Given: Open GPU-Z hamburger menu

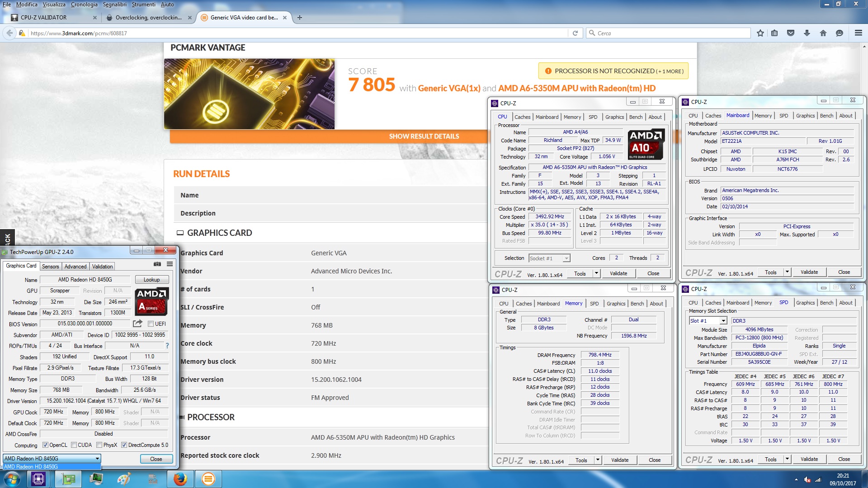Looking at the screenshot, I should tap(170, 264).
